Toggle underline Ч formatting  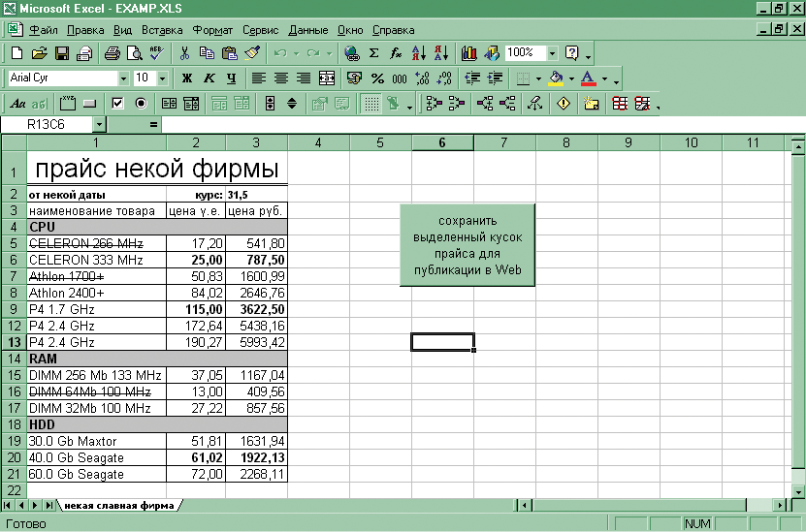(231, 78)
